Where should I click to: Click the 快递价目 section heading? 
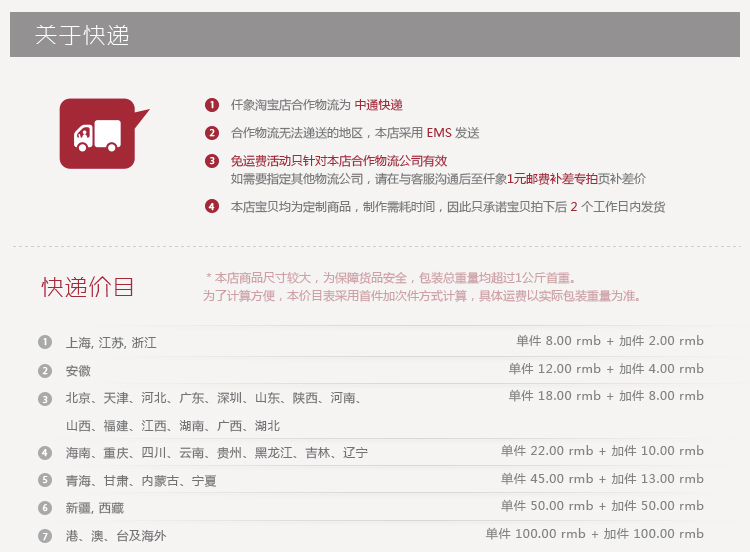pos(87,287)
